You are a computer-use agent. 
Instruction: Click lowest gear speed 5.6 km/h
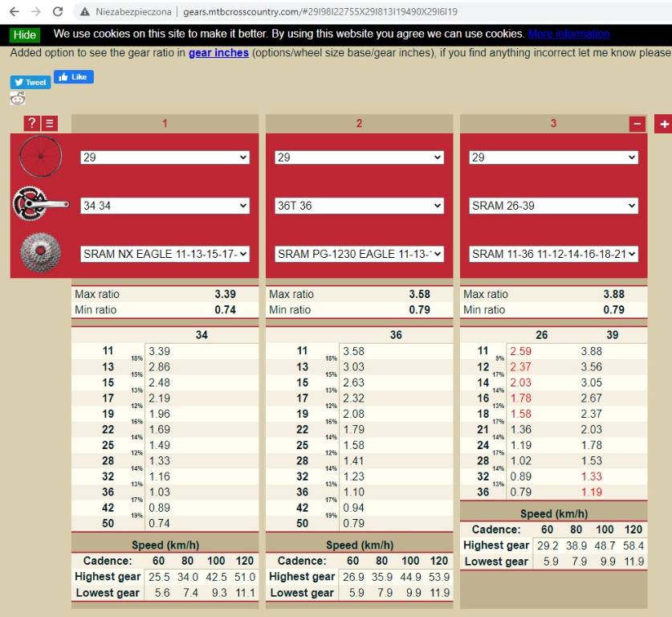[x=162, y=593]
